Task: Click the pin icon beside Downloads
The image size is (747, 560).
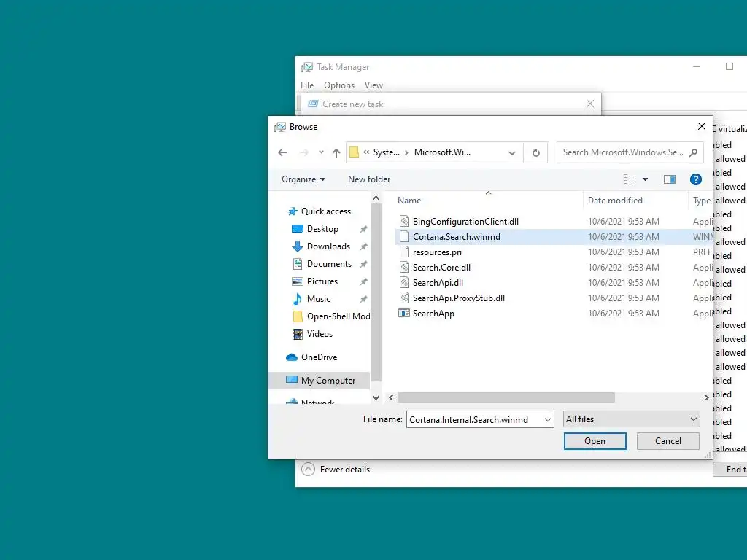Action: point(363,246)
